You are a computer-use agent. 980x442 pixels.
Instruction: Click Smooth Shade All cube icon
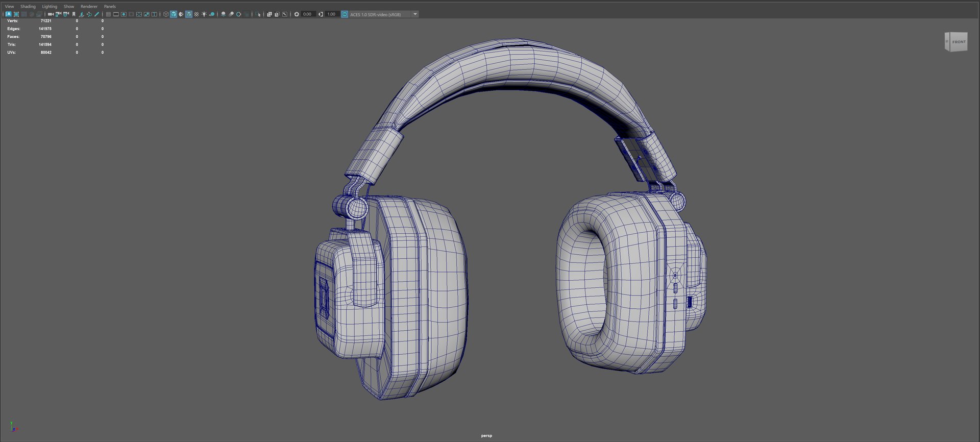coord(174,14)
